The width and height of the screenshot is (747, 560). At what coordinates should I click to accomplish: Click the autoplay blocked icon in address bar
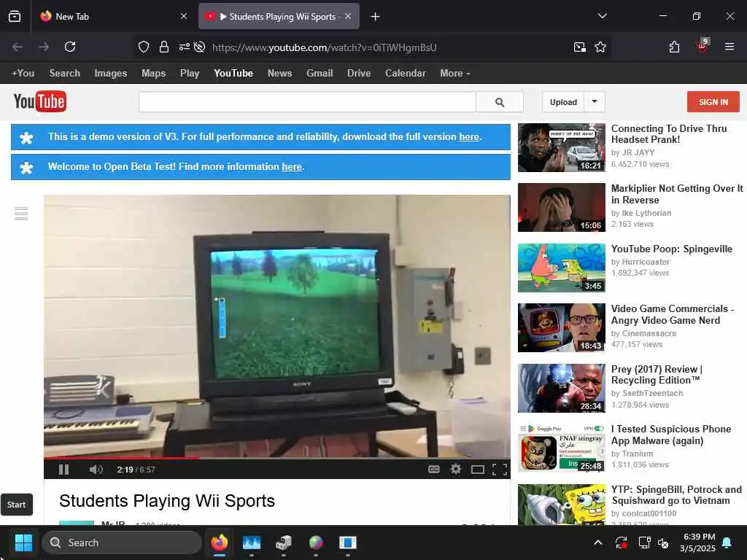click(200, 47)
